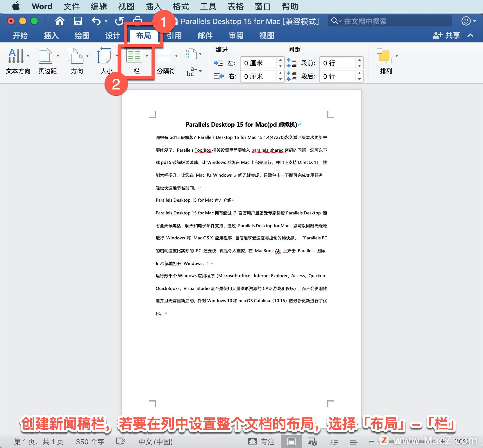Click the search magnifier icon
The image size is (483, 448).
(334, 21)
